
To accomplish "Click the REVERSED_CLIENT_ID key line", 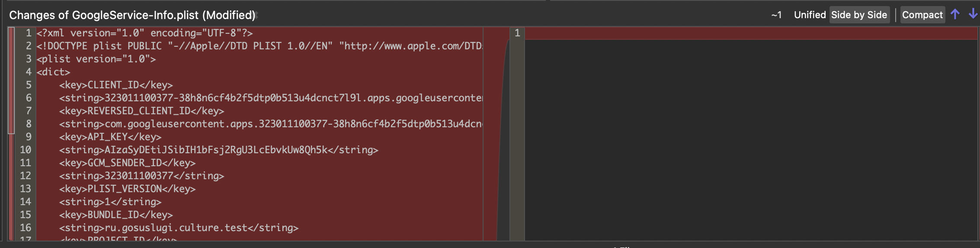I will (x=141, y=111).
